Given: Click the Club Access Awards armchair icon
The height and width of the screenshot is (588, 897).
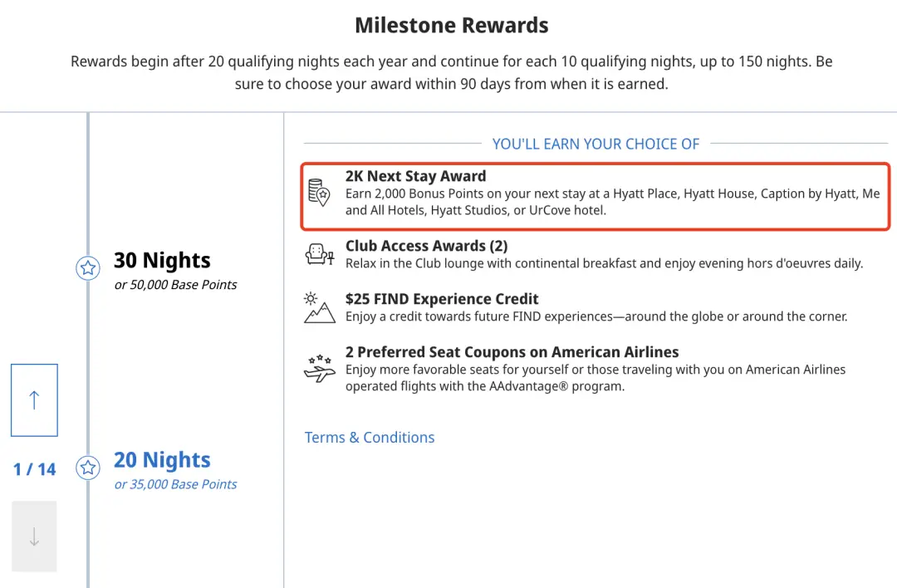Looking at the screenshot, I should click(320, 254).
